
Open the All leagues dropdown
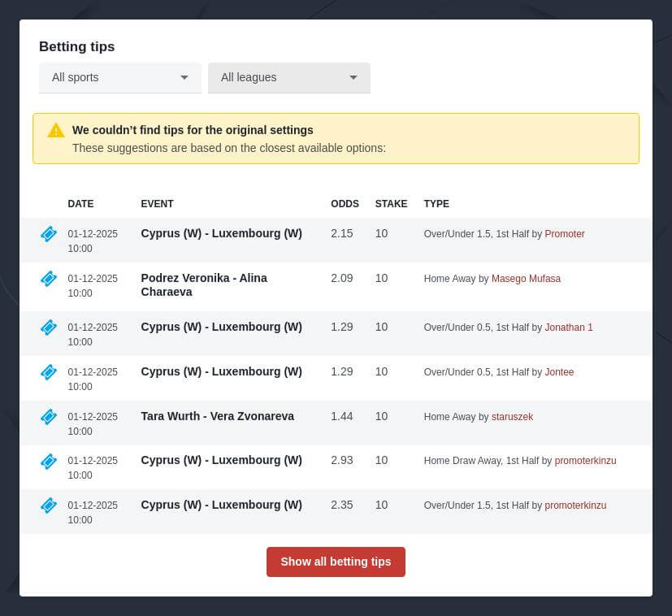point(289,77)
